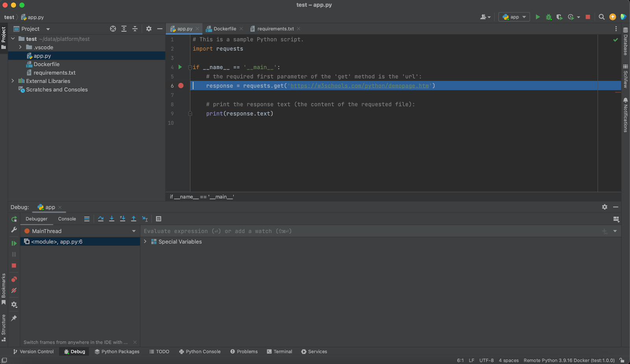Open Search Everywhere with the magnifier
The image size is (630, 364).
point(601,17)
